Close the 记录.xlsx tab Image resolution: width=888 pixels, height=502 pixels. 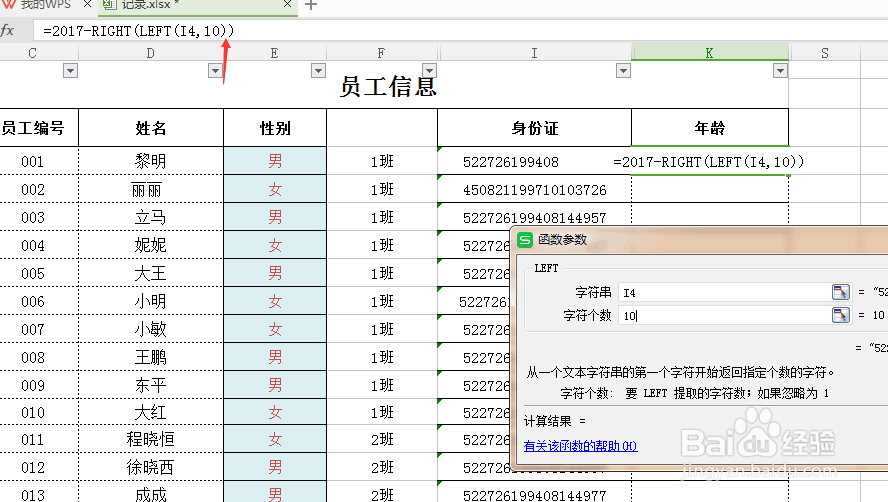[x=287, y=5]
